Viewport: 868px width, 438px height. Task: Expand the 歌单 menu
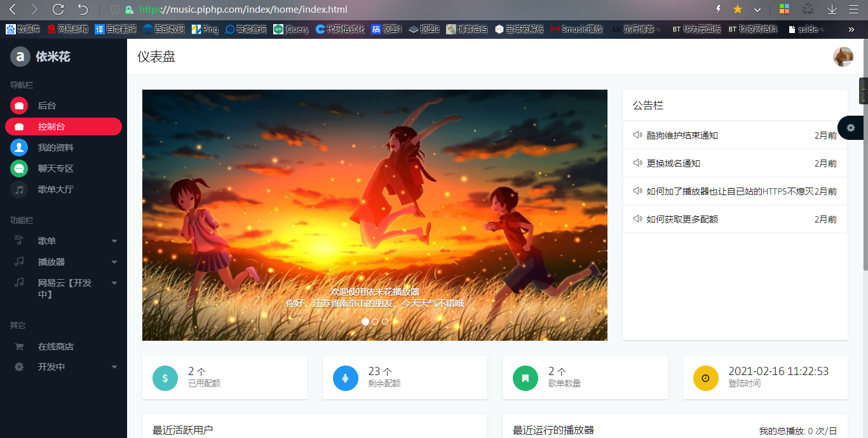[114, 241]
